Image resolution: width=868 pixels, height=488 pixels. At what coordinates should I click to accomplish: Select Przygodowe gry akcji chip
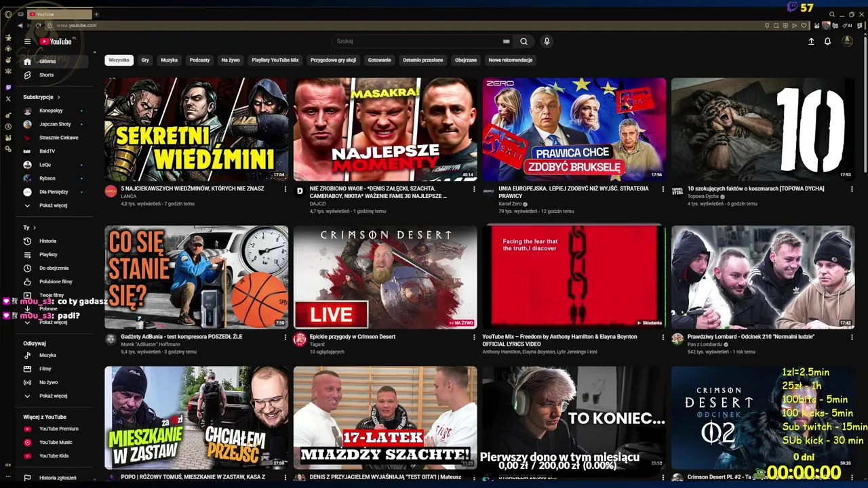click(333, 60)
